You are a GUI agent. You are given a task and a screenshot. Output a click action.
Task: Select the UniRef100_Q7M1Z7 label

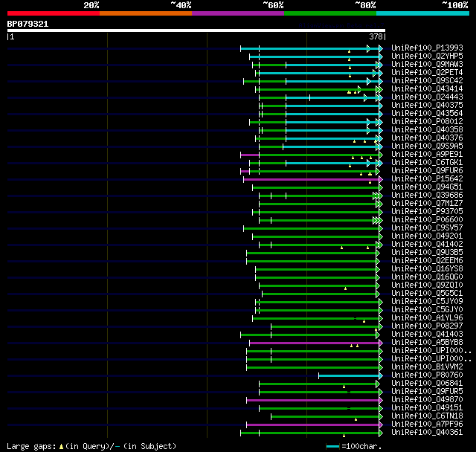pyautogui.click(x=427, y=204)
